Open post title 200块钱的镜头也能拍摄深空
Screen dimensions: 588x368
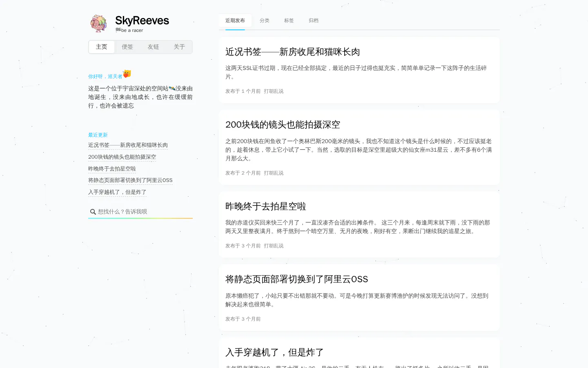283,125
